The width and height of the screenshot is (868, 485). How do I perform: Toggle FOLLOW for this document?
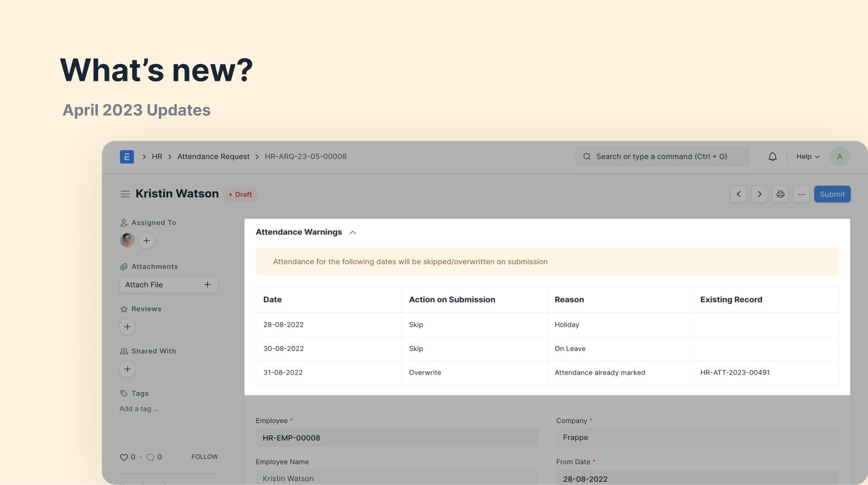click(x=204, y=456)
